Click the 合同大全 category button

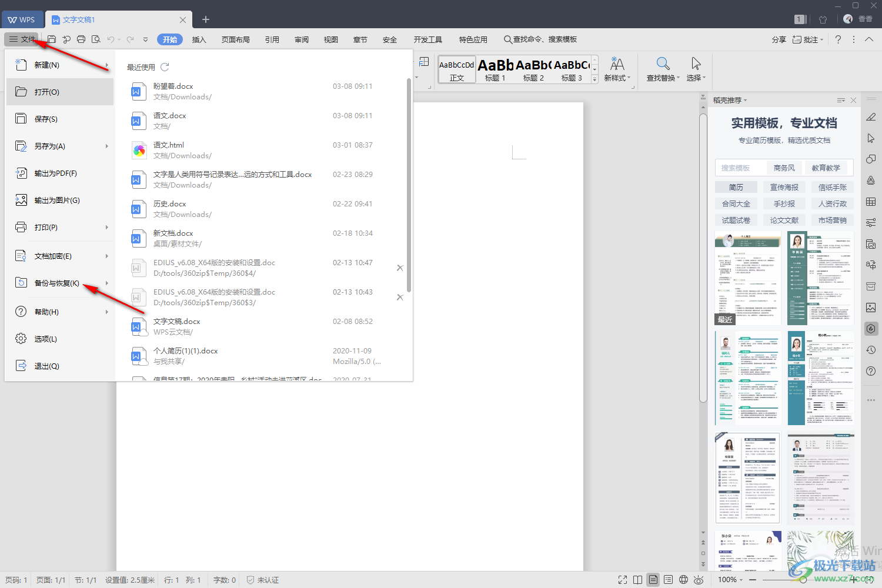(x=736, y=203)
